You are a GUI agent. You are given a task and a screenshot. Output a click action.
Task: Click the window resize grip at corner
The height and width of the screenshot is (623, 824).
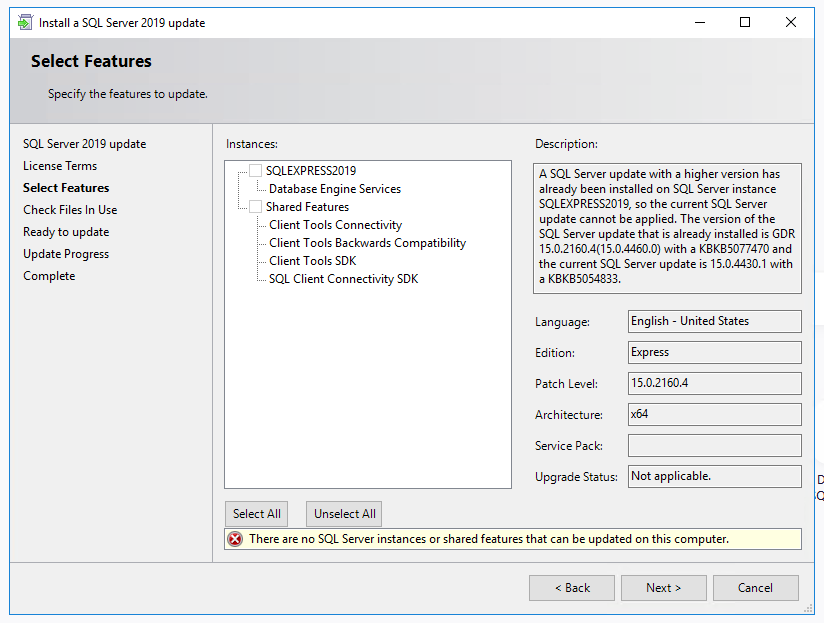808,609
